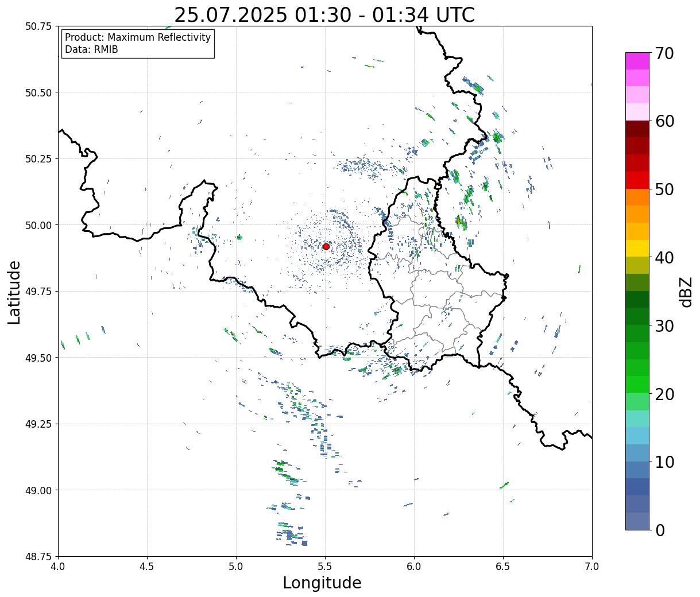Image resolution: width=700 pixels, height=597 pixels.
Task: Click the plot title with date and time
Action: (324, 15)
